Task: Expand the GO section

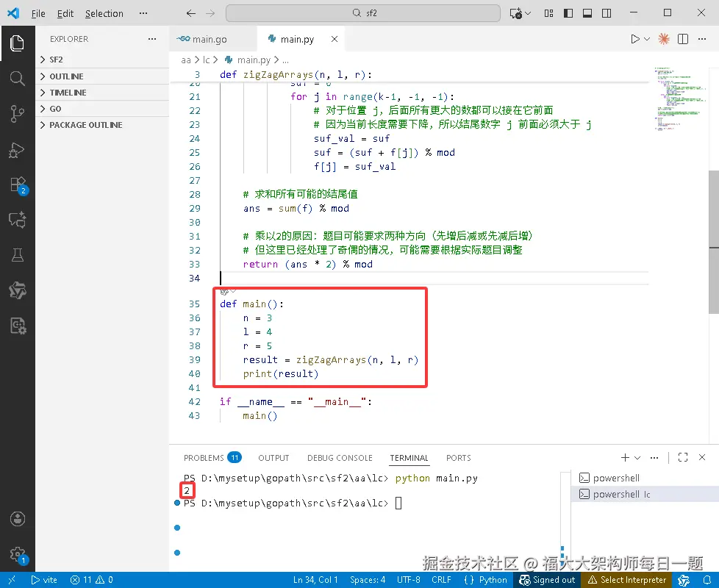Action: coord(102,109)
